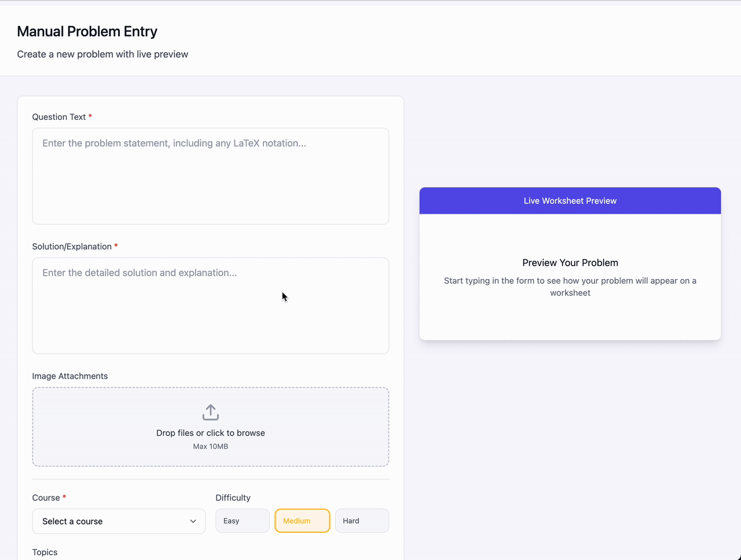Screen dimensions: 741x560
Task: Click the Question Text label
Action: [58, 116]
